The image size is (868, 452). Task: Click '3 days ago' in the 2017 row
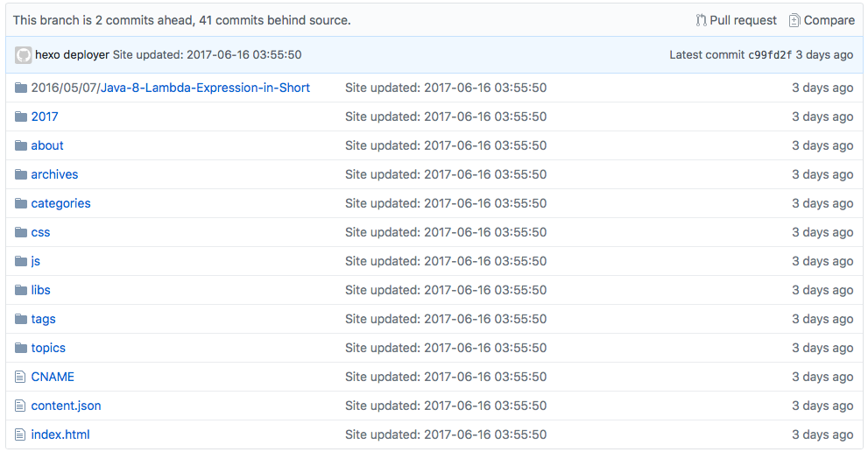click(822, 117)
